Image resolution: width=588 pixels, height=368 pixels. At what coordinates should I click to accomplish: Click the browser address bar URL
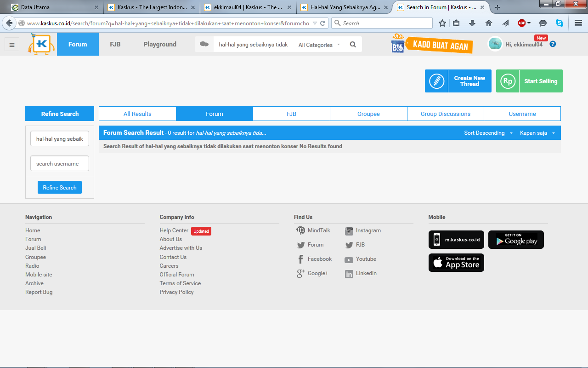[x=168, y=23]
